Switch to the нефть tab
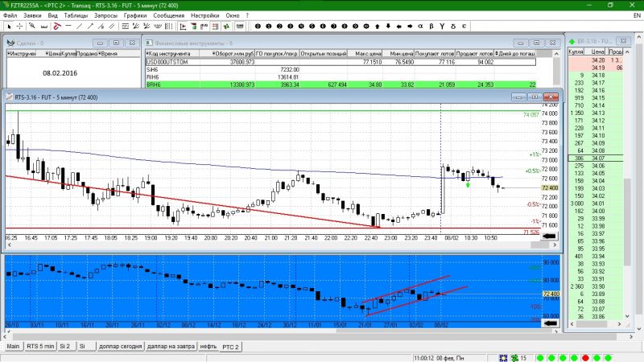This screenshot has height=362, width=644. pyautogui.click(x=208, y=347)
